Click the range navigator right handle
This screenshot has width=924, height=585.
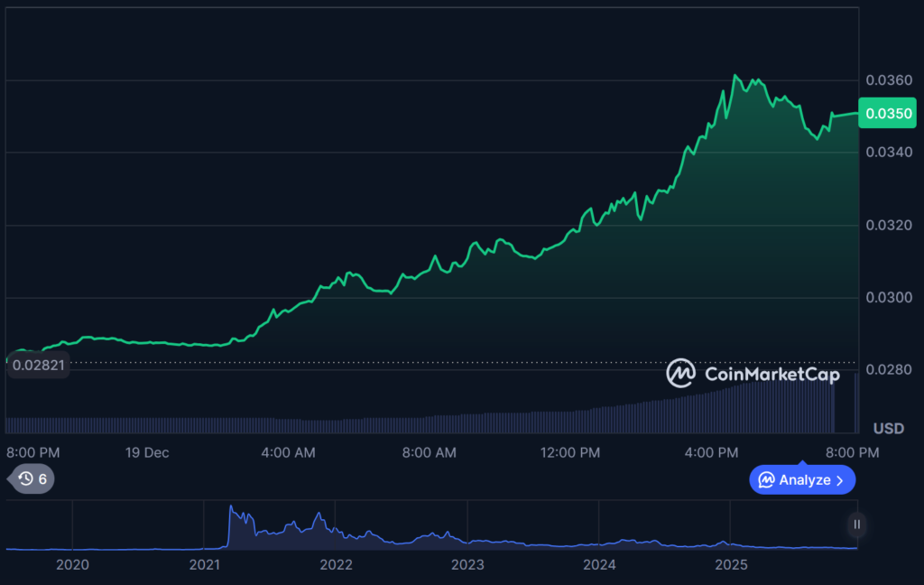coord(857,525)
